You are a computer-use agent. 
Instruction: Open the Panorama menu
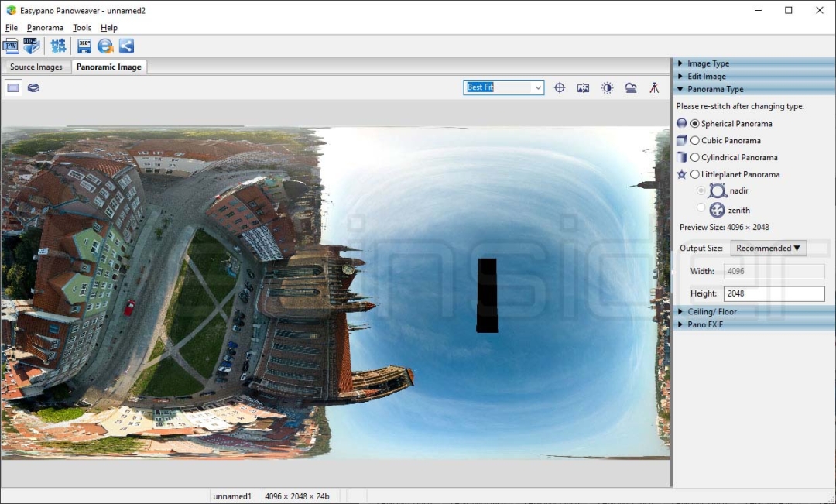click(x=45, y=27)
